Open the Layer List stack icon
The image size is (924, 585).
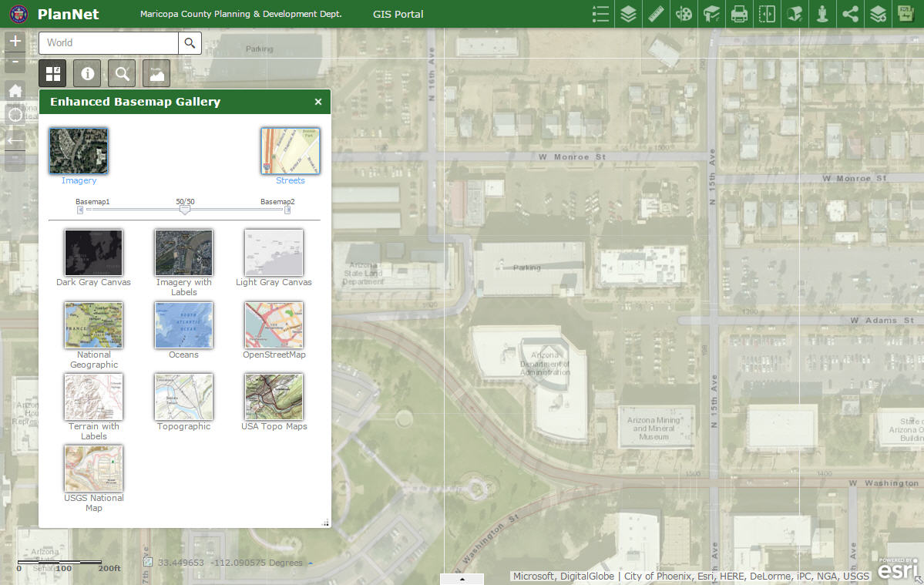click(628, 14)
